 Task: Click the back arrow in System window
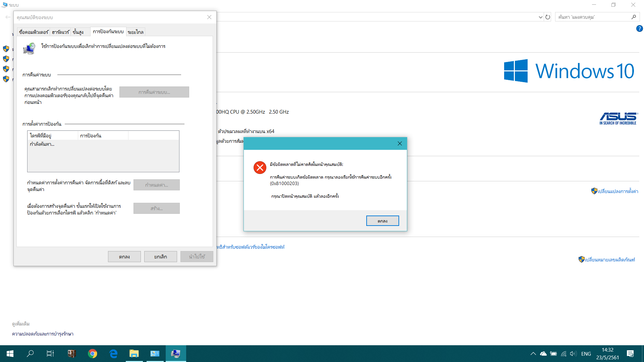point(8,17)
